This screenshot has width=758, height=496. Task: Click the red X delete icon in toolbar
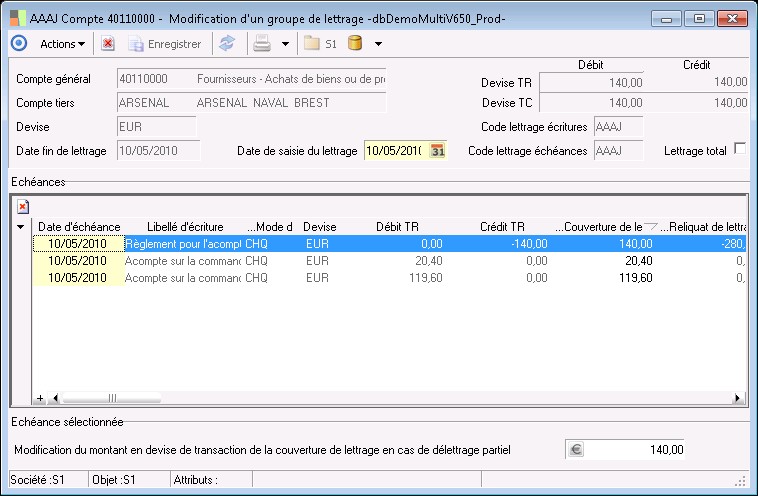point(108,44)
